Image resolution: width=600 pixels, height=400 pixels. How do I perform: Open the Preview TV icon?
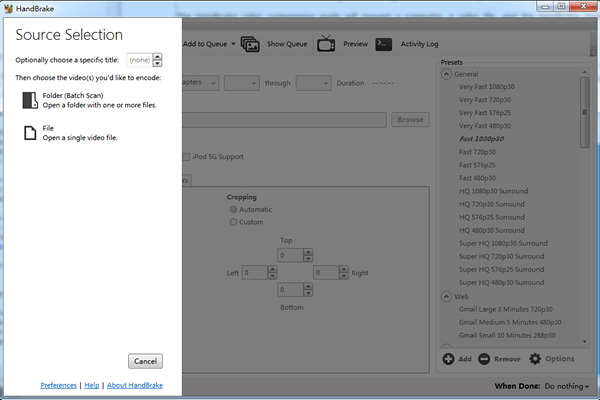[x=326, y=44]
